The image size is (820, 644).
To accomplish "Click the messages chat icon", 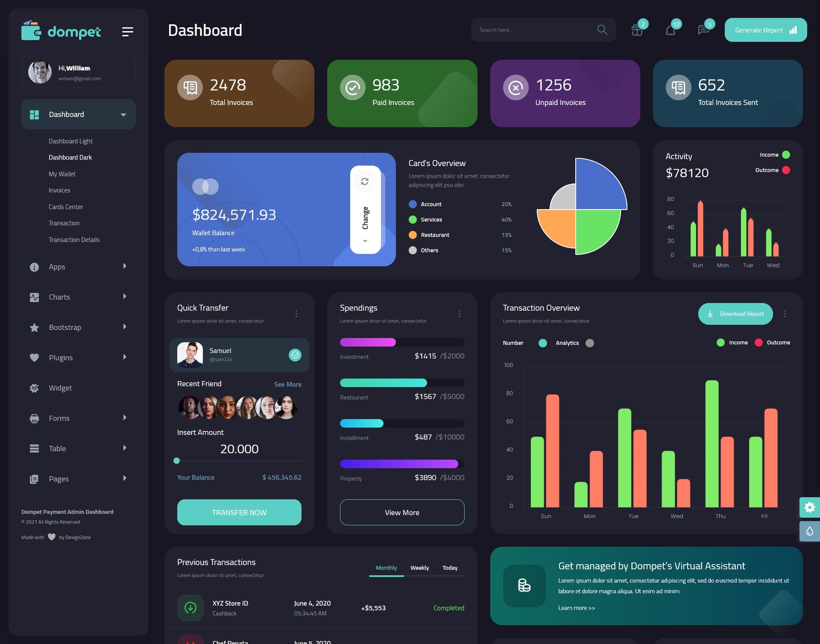I will pos(703,30).
